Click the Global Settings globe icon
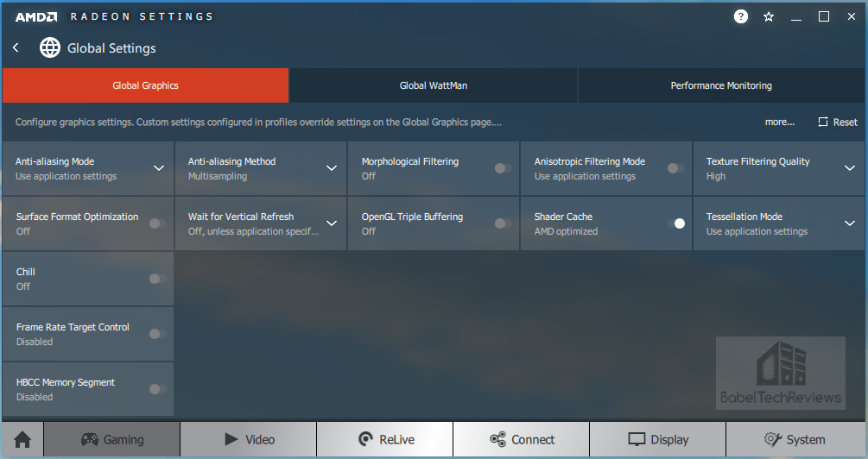Viewport: 868px width, 459px height. click(x=50, y=47)
